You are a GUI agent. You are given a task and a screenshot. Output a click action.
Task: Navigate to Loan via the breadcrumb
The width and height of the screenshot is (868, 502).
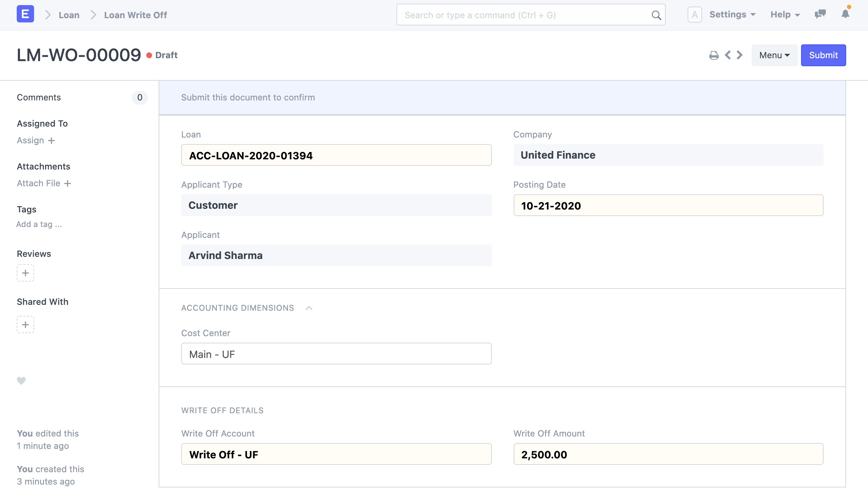[x=69, y=15]
